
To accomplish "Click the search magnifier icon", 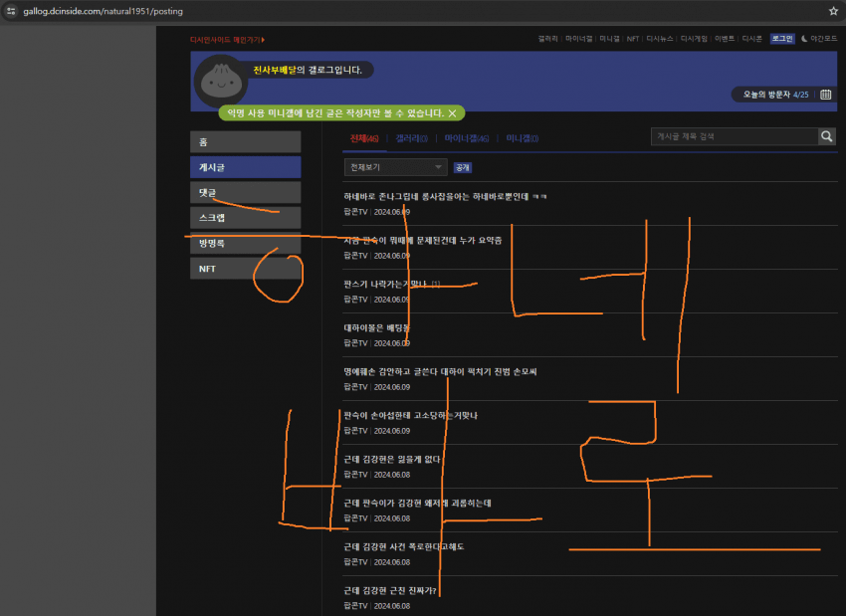I will 827,137.
